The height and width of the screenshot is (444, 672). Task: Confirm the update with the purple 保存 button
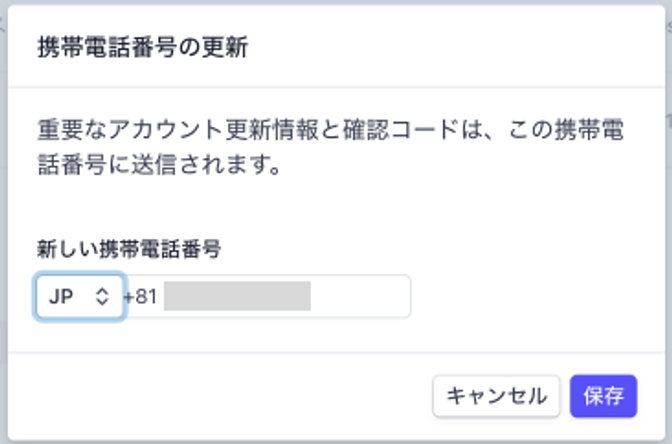pos(603,395)
